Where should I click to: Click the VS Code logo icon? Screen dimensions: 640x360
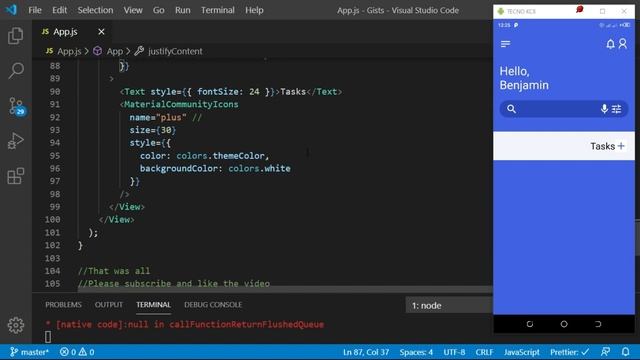[11, 9]
